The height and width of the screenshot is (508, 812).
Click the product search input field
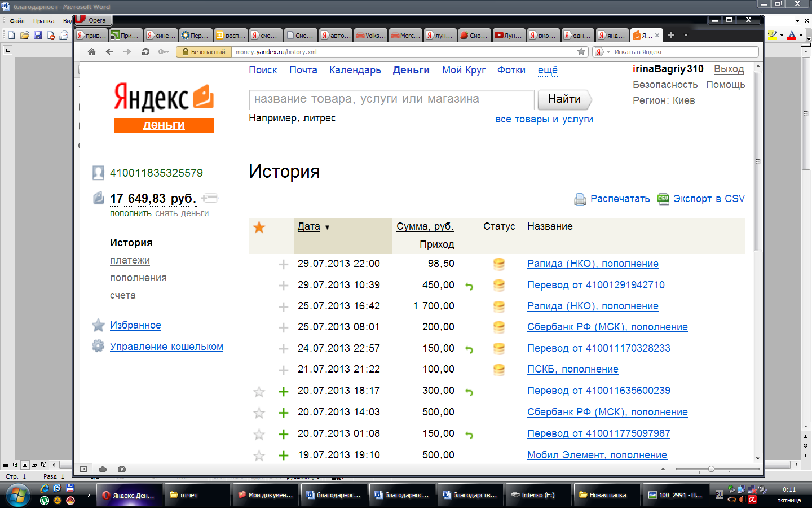click(391, 99)
